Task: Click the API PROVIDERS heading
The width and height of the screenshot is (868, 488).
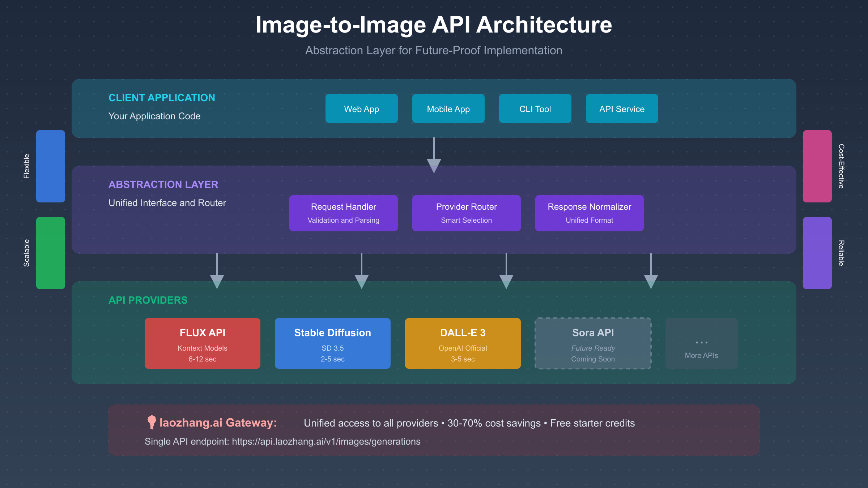Action: point(148,300)
